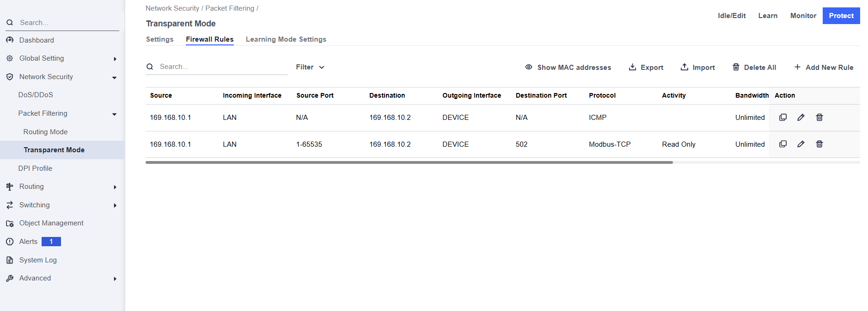The width and height of the screenshot is (868, 311).
Task: Click Network Security breadcrumb
Action: [x=172, y=8]
